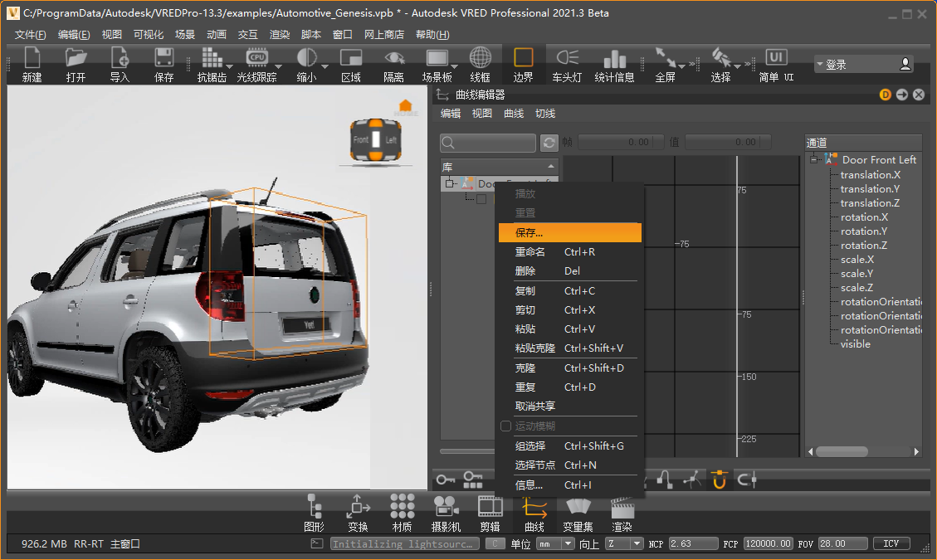Viewport: 937px width, 560px height.
Task: Click the ICV button in status bar
Action: (x=891, y=544)
